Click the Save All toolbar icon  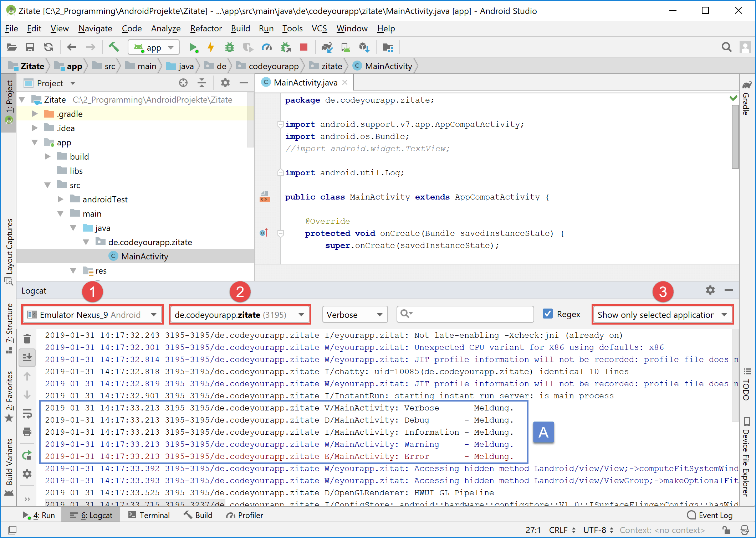[30, 47]
